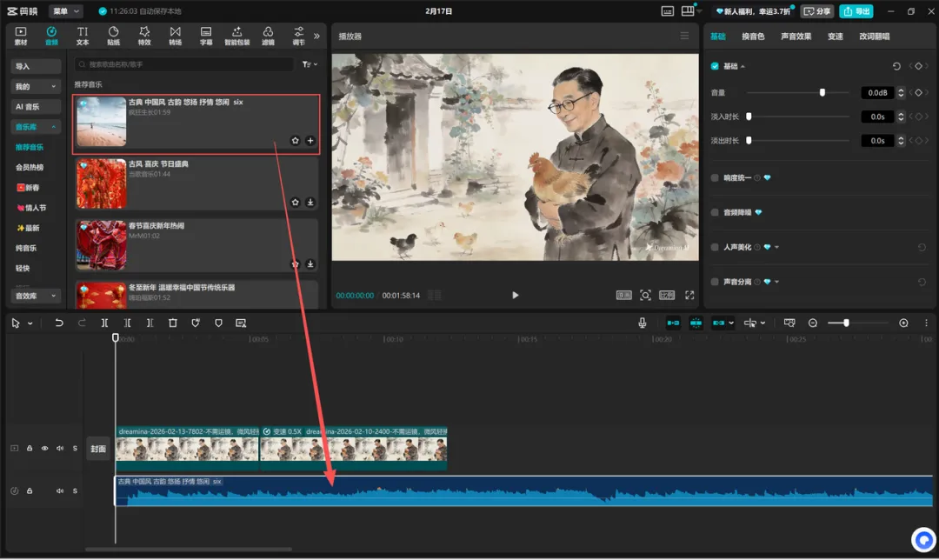Open the 素材 media panel
This screenshot has height=560, width=939.
[x=20, y=36]
